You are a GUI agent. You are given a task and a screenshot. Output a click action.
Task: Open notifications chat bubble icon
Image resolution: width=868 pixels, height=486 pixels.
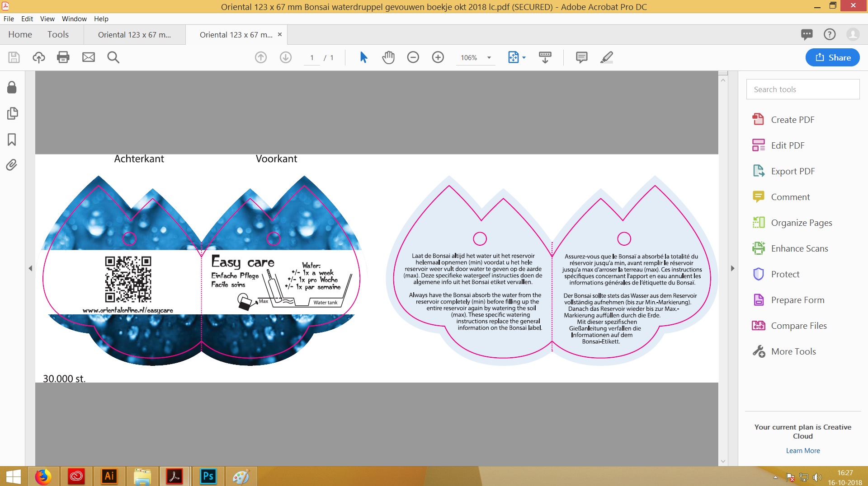coord(807,34)
